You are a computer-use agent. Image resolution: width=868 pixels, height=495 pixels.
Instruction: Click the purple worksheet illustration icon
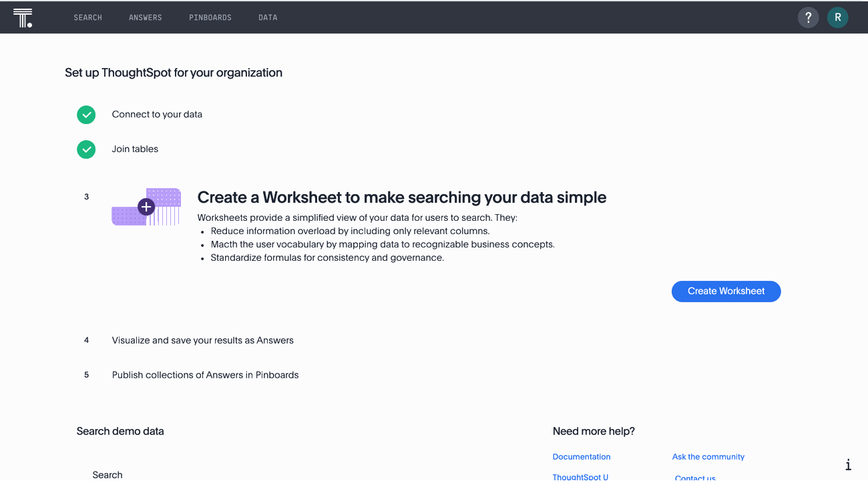(146, 207)
